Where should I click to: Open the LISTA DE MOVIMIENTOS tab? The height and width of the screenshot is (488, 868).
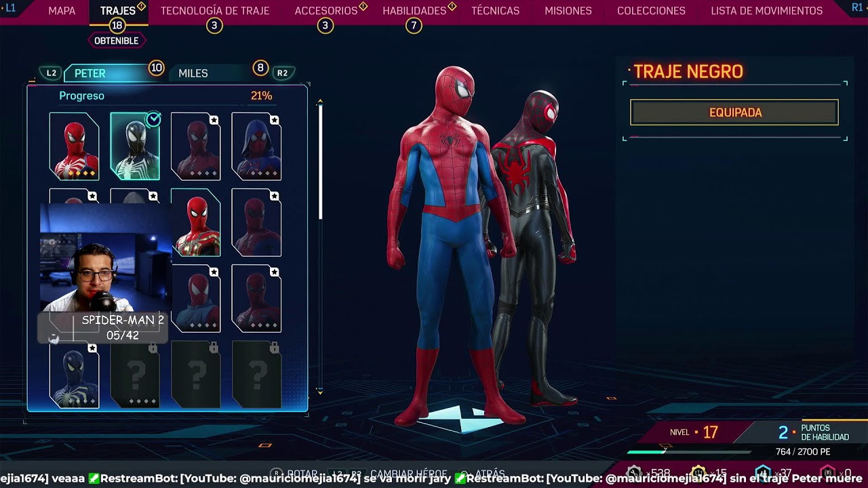tap(767, 11)
